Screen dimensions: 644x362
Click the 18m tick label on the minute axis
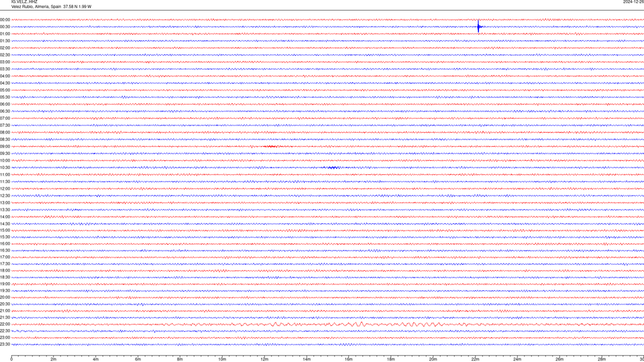tap(391, 359)
